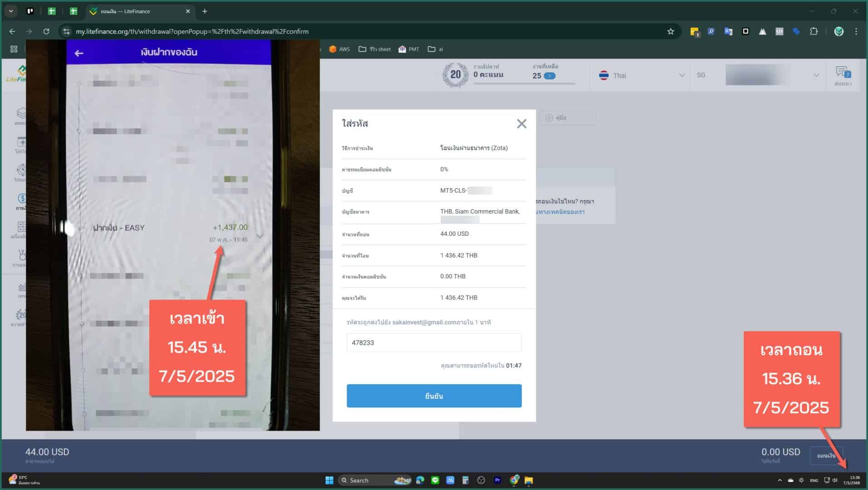
Task: Open a new browser tab
Action: (205, 11)
